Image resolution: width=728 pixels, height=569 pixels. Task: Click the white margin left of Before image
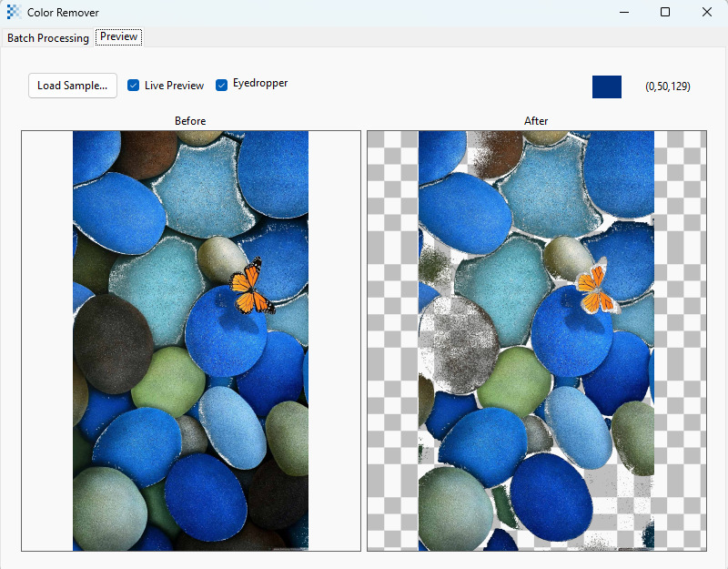coord(47,340)
